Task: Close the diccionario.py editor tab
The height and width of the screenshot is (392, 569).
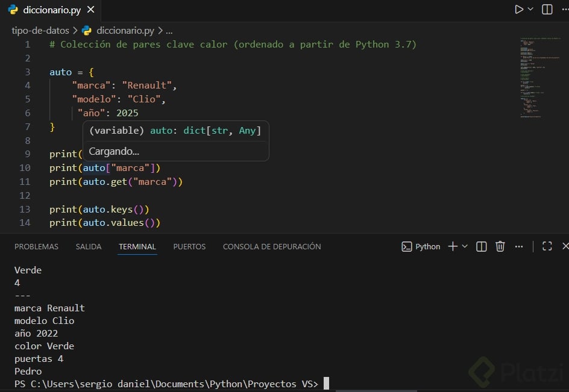Action: tap(90, 10)
